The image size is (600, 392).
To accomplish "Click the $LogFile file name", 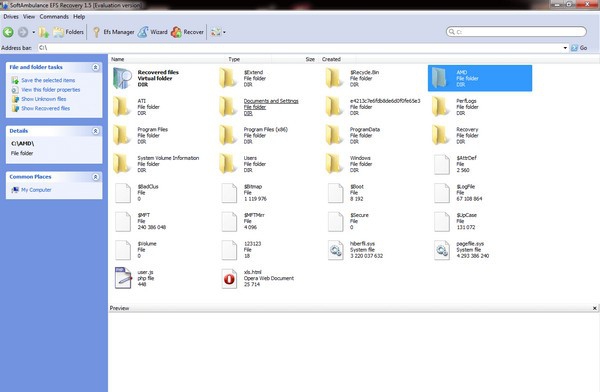I will (465, 187).
